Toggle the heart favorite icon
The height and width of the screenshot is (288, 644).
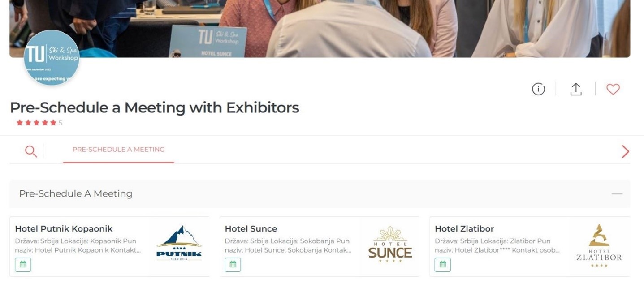[x=613, y=89]
